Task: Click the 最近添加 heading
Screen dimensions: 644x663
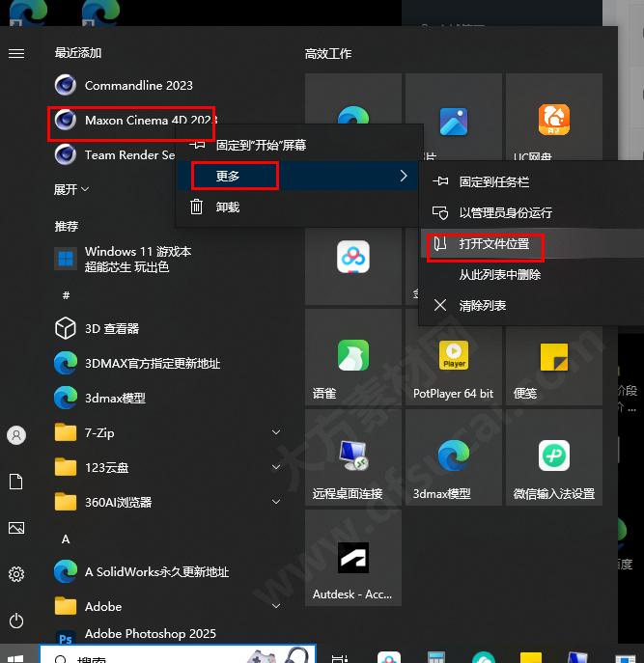Action: (78, 53)
